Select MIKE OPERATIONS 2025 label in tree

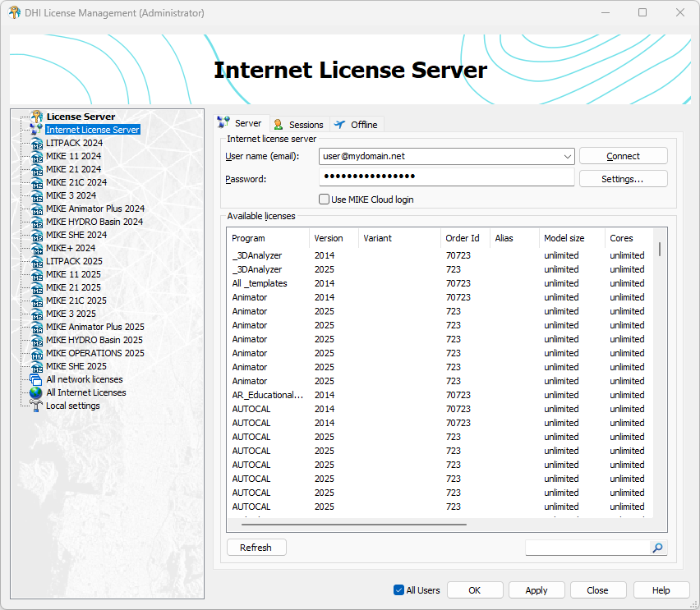[95, 353]
